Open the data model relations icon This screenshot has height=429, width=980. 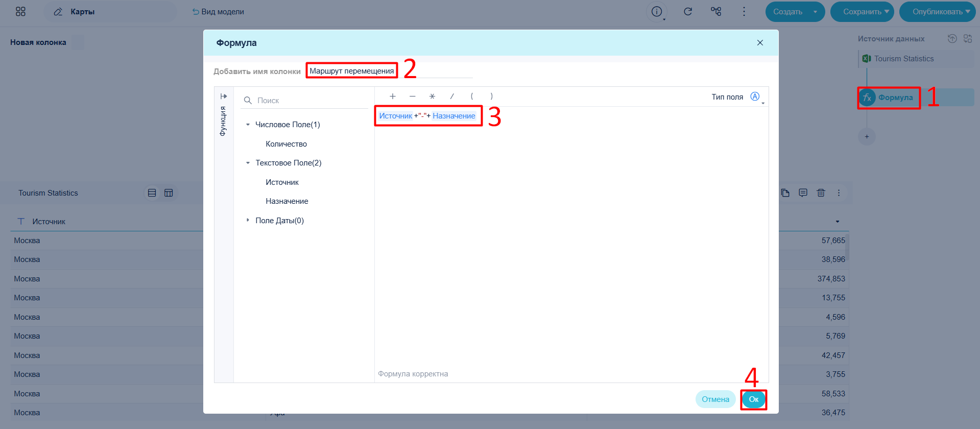point(716,11)
